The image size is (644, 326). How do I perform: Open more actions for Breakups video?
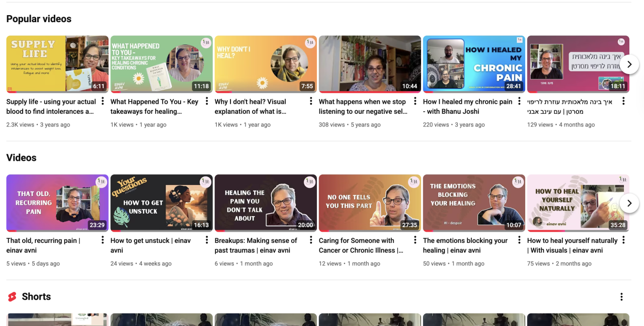[x=311, y=240]
